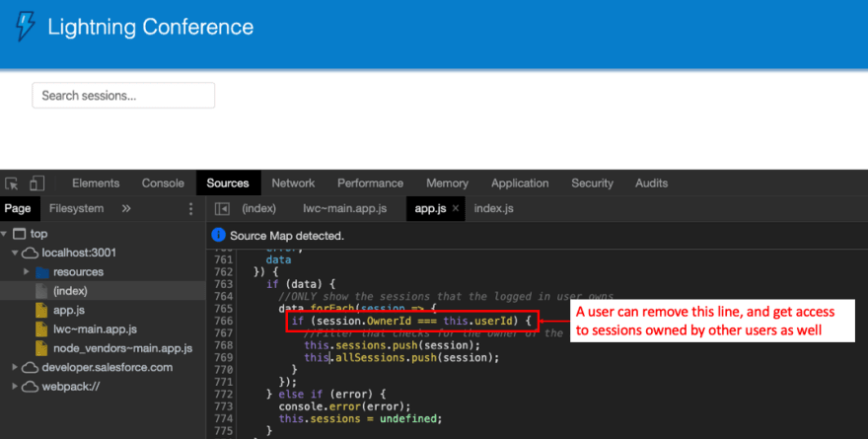This screenshot has height=439, width=868.
Task: Open the Audits tab
Action: (652, 183)
